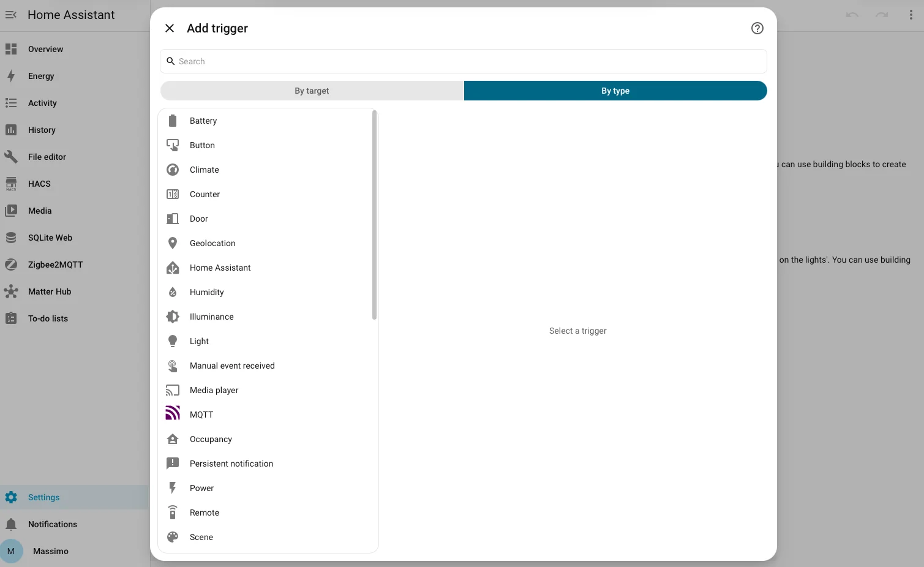Click the purple MQTT icon

(173, 413)
